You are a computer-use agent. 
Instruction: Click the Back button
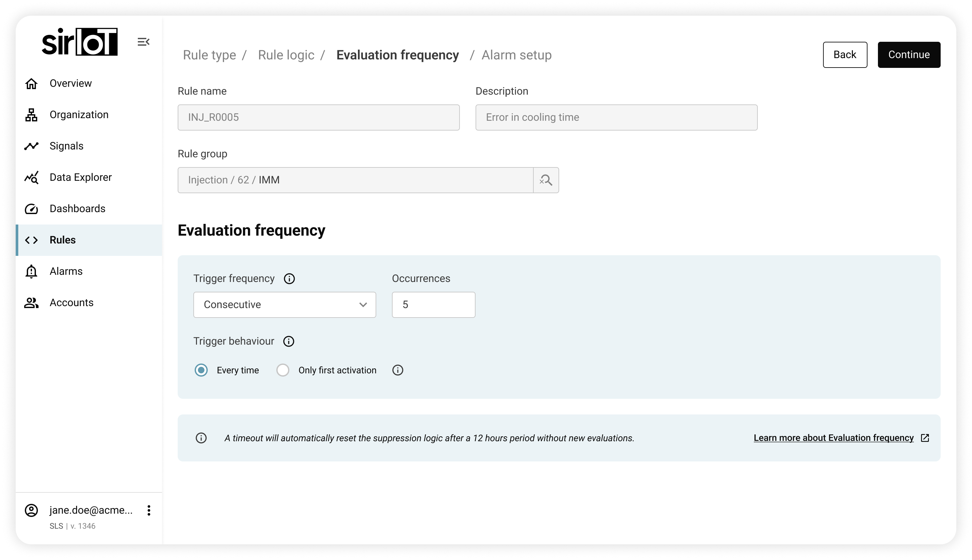[845, 54]
